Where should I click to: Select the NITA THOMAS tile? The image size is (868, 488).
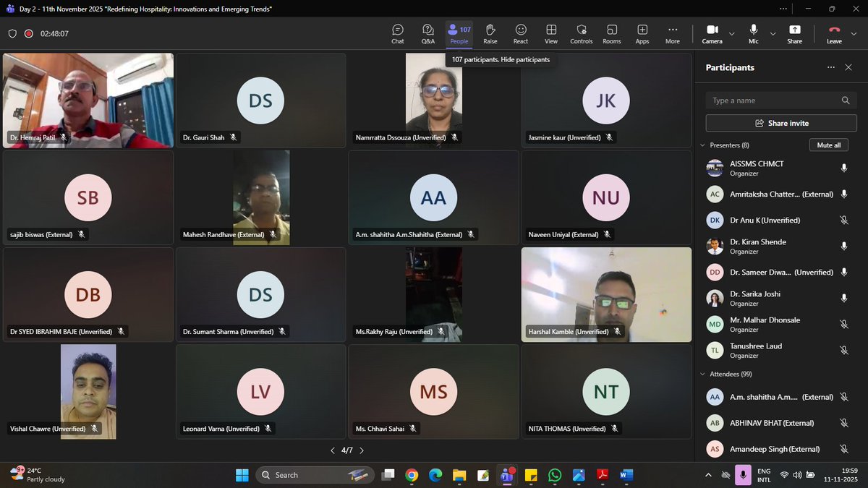(x=606, y=392)
